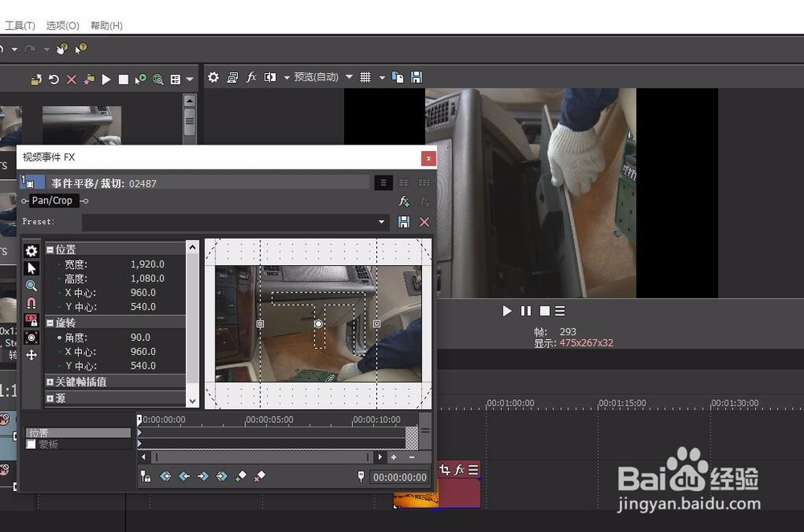Click the plug-in chain add fx icon

click(x=404, y=202)
